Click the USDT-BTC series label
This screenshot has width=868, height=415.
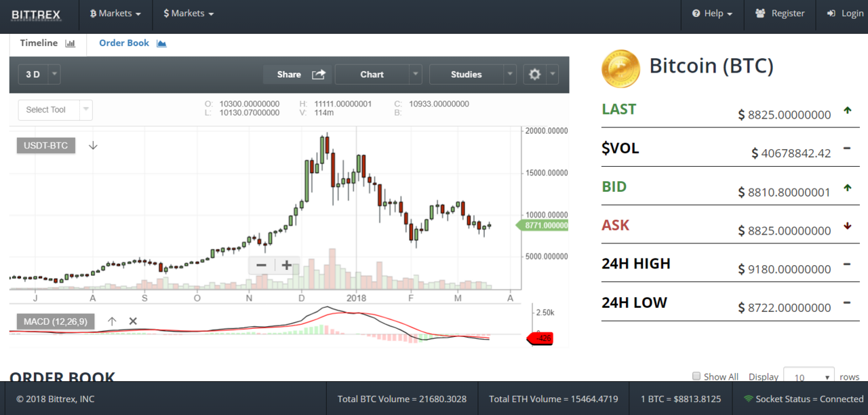click(46, 145)
